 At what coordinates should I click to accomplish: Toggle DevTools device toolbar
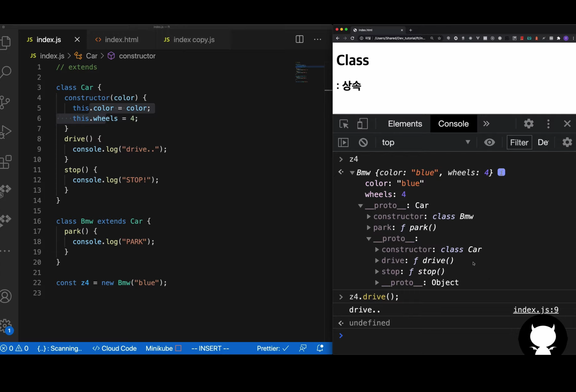pyautogui.click(x=362, y=124)
